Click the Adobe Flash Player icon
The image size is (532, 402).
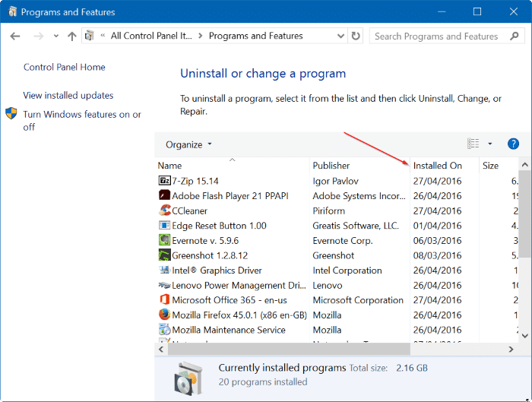[x=165, y=195]
